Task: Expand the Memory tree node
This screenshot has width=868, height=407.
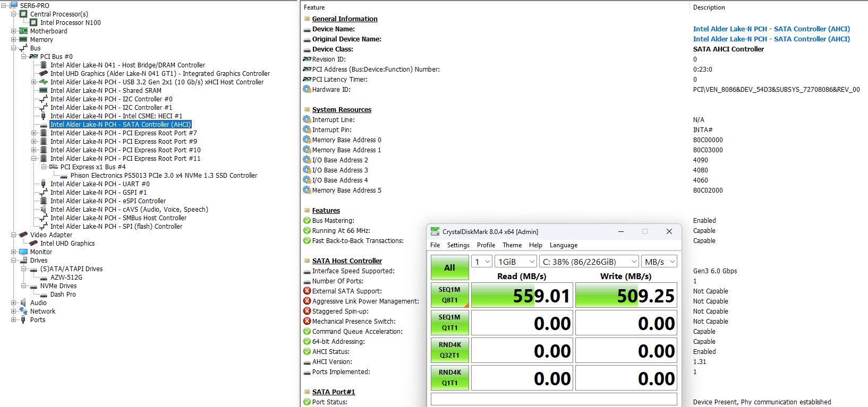Action: click(14, 39)
